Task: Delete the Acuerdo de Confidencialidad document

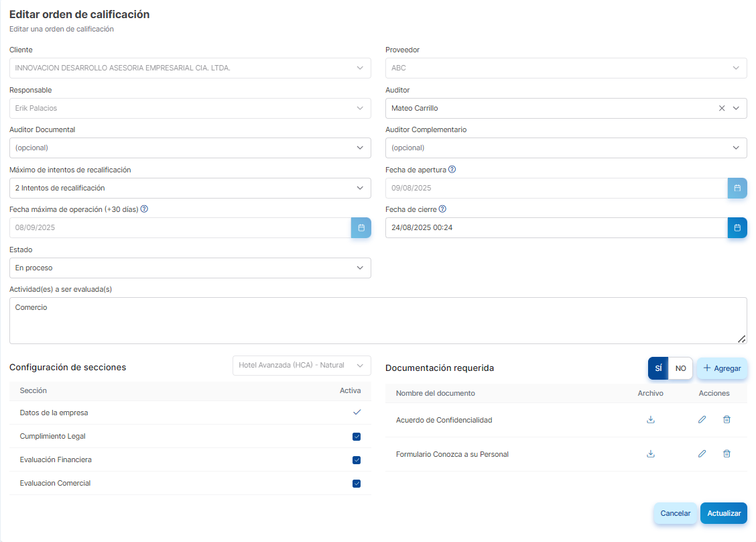Action: (727, 420)
